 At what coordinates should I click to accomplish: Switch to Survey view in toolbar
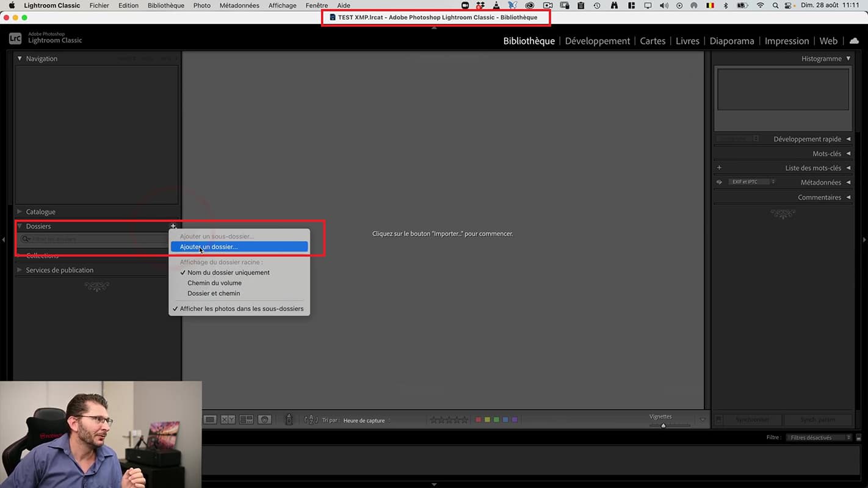246,420
